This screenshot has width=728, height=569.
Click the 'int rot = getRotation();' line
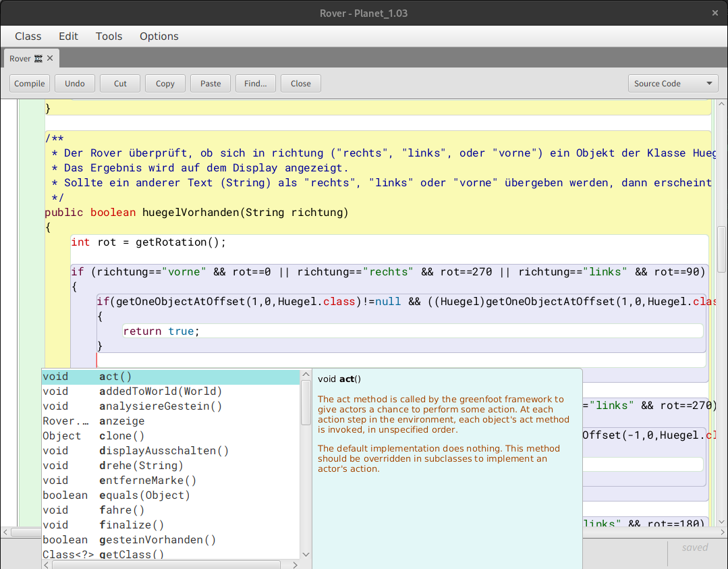(148, 242)
